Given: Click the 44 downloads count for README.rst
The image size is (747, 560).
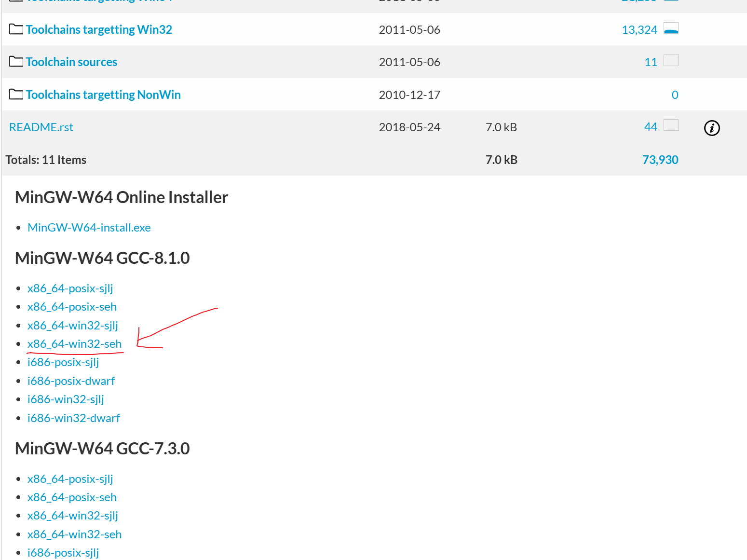Looking at the screenshot, I should click(x=651, y=127).
